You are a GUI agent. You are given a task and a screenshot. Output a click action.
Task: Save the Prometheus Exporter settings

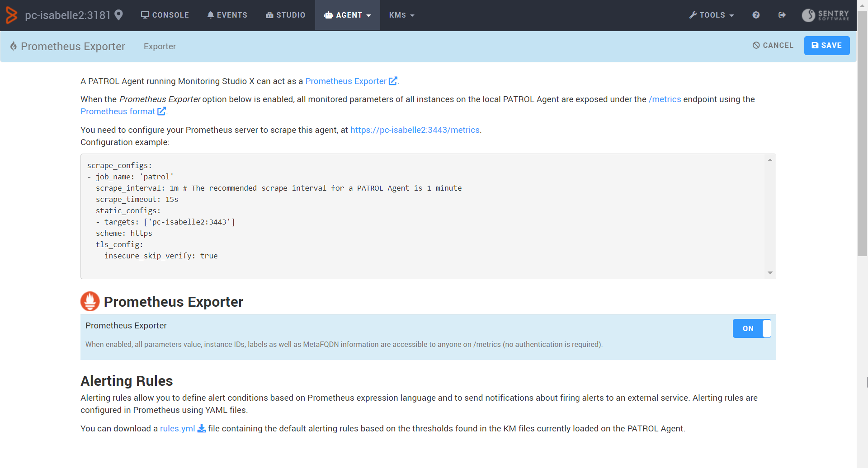pos(826,45)
